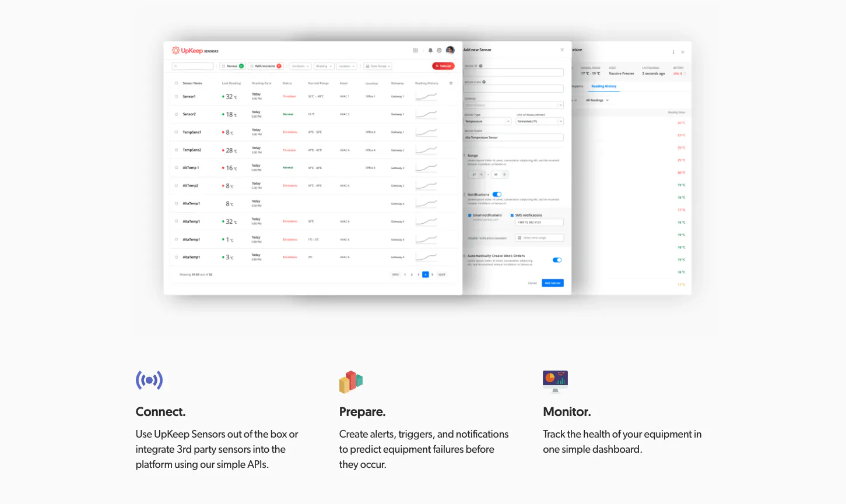The height and width of the screenshot is (504, 846).
Task: Close the Add new Sensor panel
Action: pyautogui.click(x=562, y=50)
